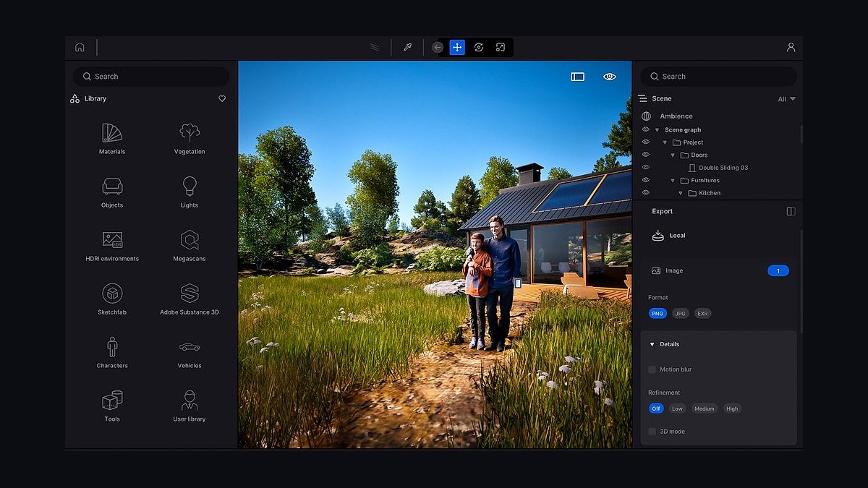Collapse the Details section triangle

coord(652,344)
